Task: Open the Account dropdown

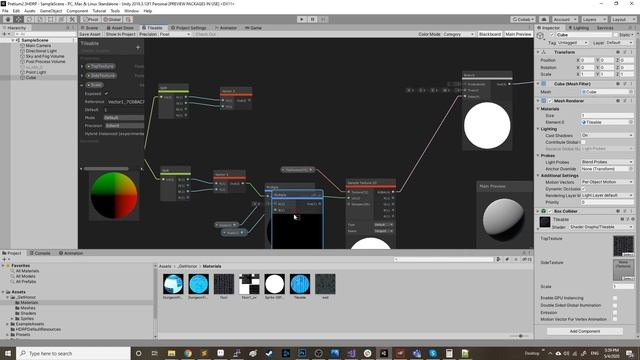Action: (x=565, y=19)
